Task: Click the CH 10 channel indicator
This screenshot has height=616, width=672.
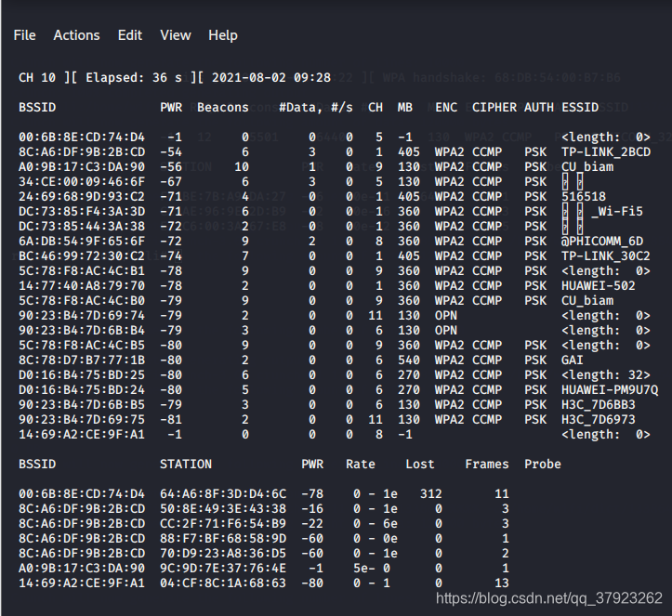Action: [x=37, y=77]
